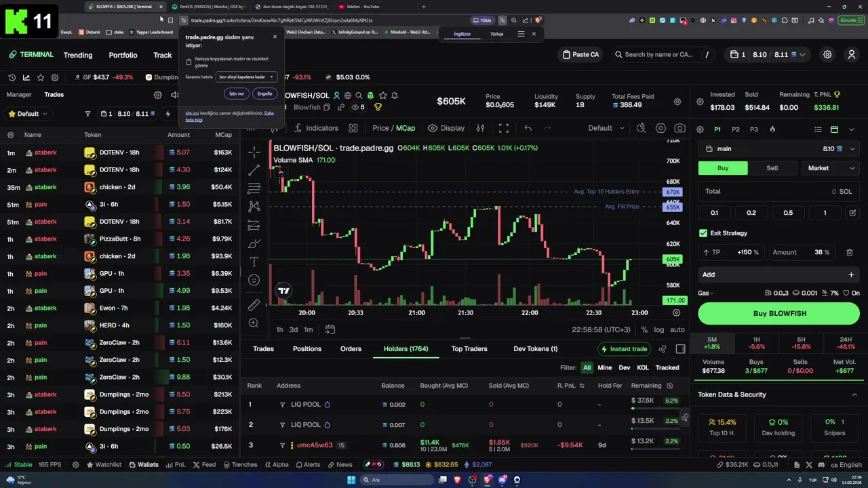The width and height of the screenshot is (868, 488).
Task: Select Buy mode
Action: click(x=723, y=168)
